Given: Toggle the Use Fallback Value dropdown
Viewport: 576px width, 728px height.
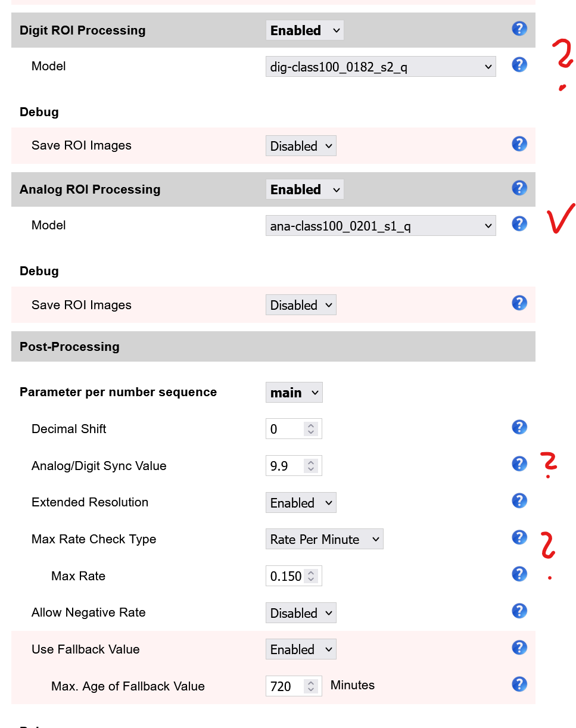Looking at the screenshot, I should click(300, 649).
